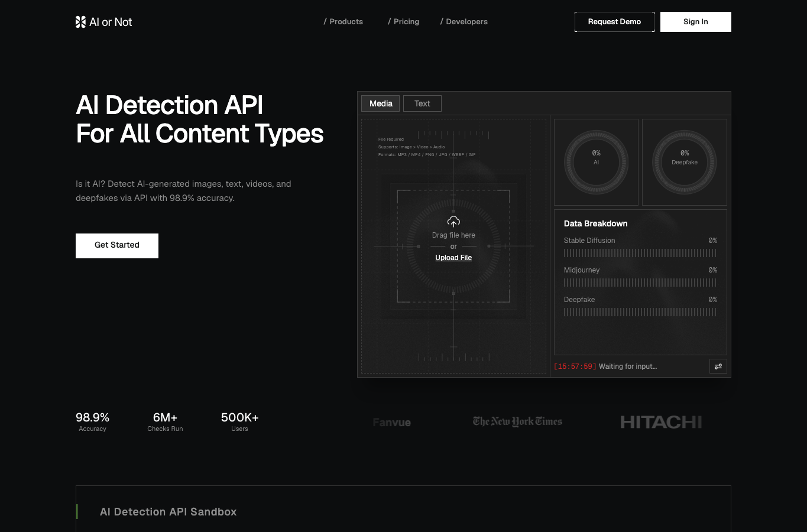807x532 pixels.
Task: Click the Get Started button
Action: [117, 246]
